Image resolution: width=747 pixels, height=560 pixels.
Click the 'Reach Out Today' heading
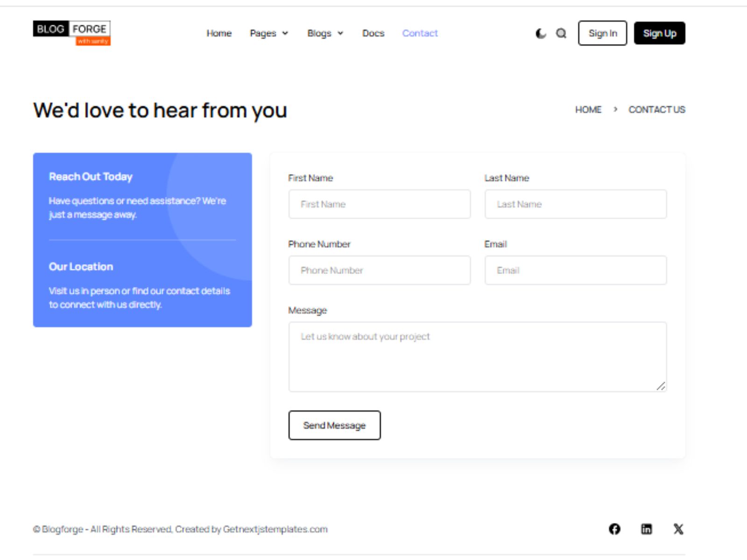click(91, 176)
